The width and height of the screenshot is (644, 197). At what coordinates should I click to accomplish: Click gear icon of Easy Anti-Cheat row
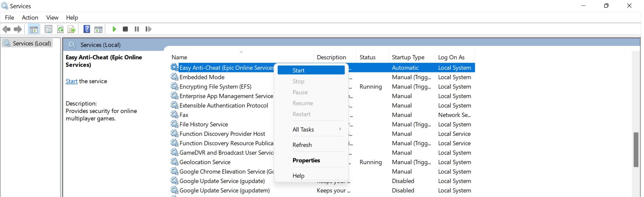174,68
